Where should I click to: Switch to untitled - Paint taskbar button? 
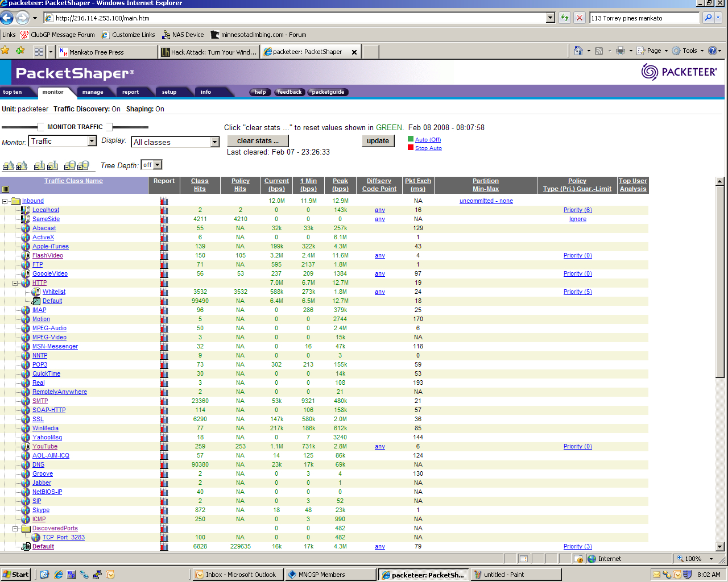coord(517,575)
